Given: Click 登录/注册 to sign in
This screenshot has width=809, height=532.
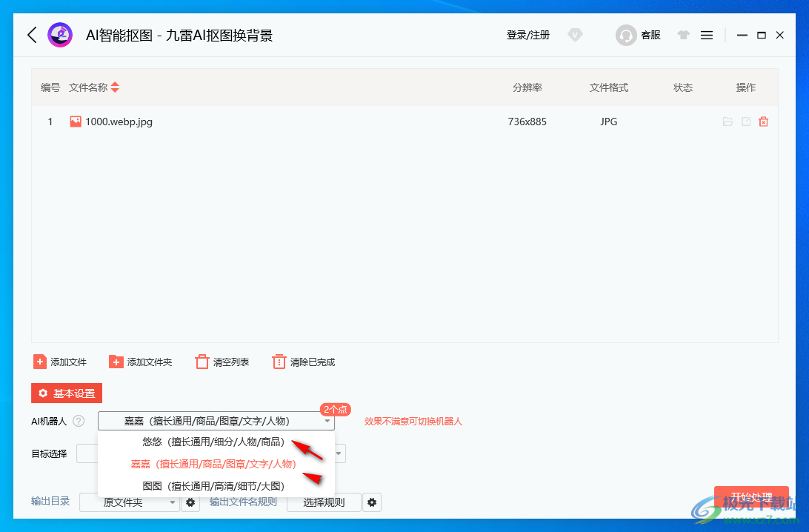Looking at the screenshot, I should 527,35.
